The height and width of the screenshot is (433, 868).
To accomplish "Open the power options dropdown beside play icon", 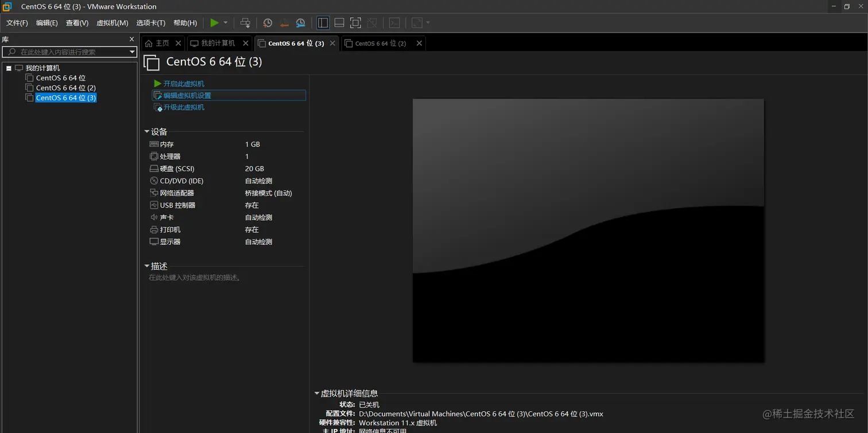I will click(226, 23).
